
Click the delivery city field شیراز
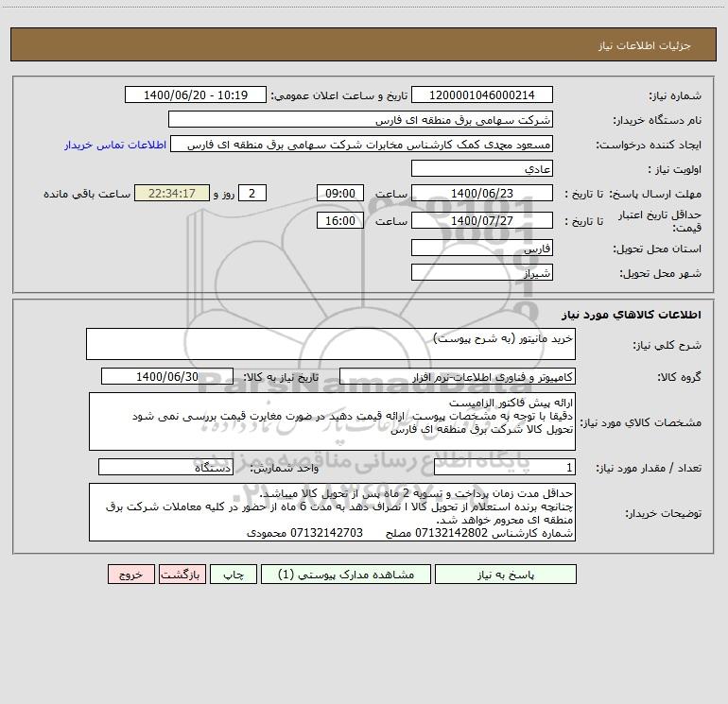pos(482,272)
